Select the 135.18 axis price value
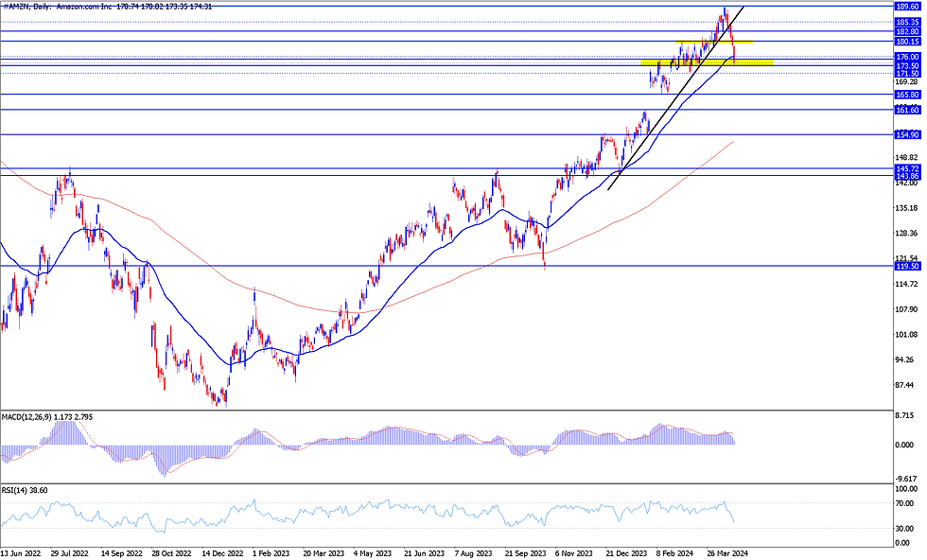This screenshot has width=927, height=560. point(907,208)
